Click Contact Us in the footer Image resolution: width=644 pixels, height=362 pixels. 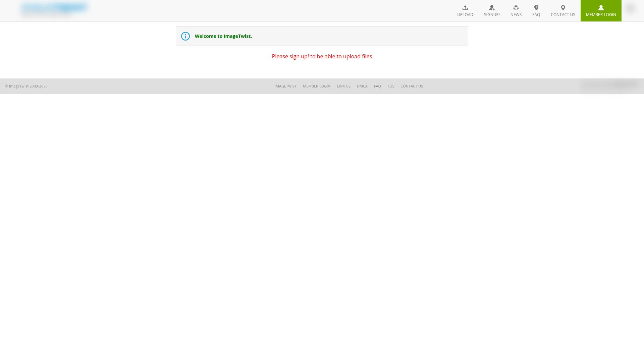[412, 86]
